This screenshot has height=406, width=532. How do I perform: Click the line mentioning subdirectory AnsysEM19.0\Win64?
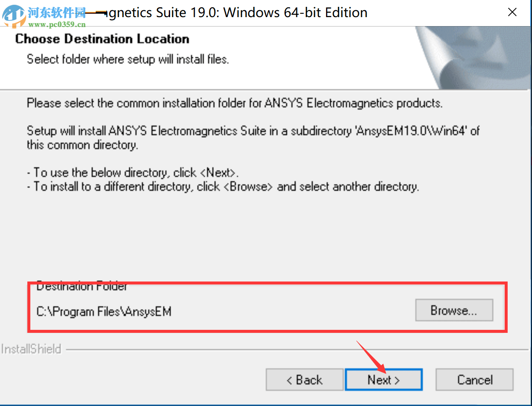[x=253, y=131]
